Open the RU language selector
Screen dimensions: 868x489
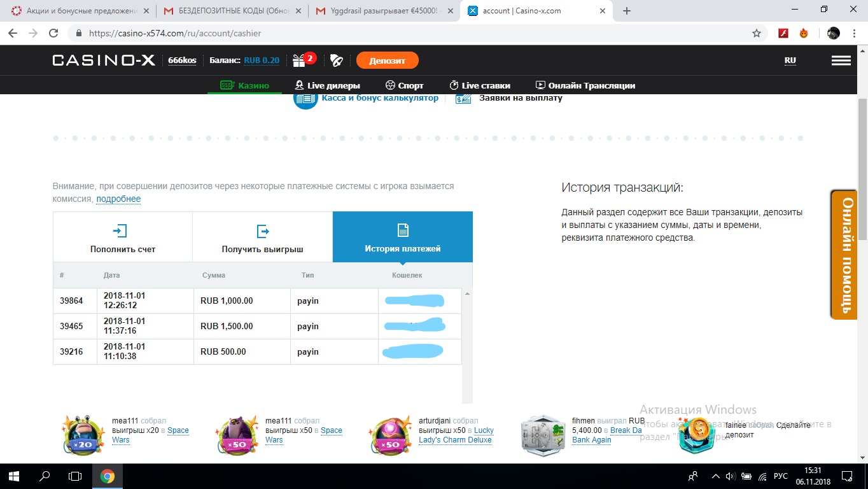click(790, 60)
